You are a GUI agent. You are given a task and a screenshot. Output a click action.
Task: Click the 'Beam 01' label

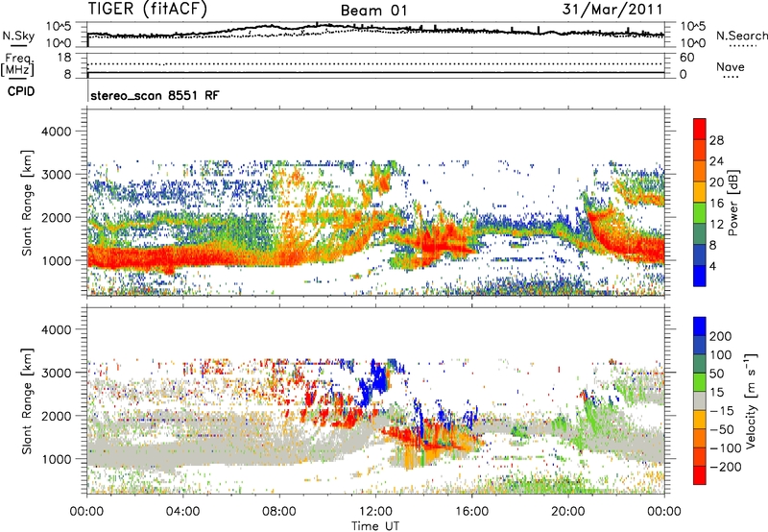click(373, 11)
